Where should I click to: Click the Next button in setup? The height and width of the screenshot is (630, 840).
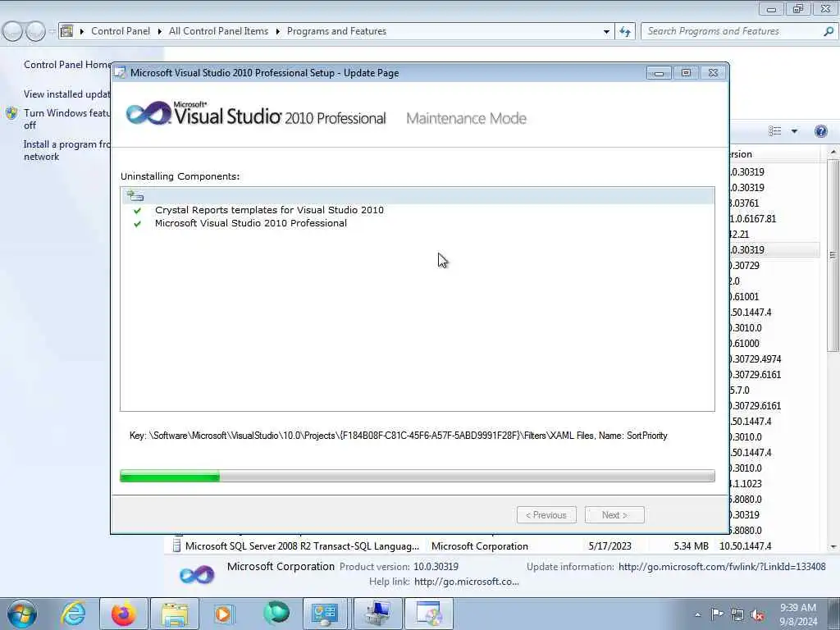click(x=614, y=515)
